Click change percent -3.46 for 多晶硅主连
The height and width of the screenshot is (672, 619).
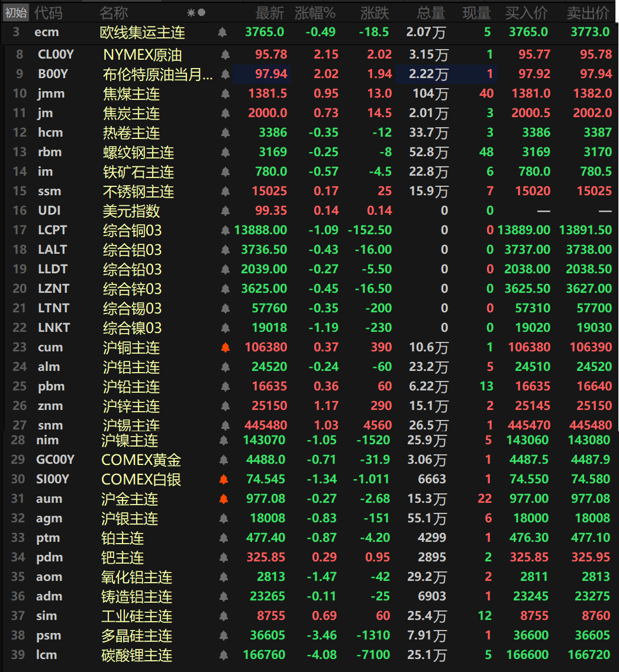point(322,635)
